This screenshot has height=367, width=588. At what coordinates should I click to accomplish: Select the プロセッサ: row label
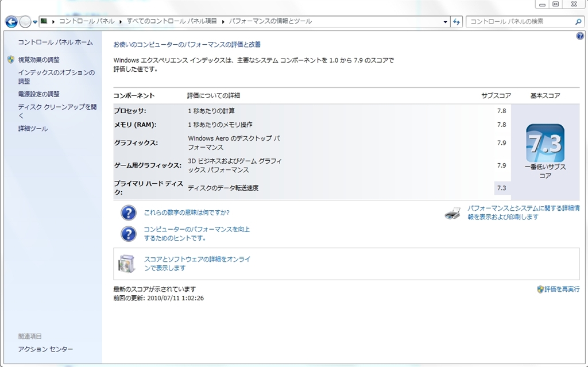(130, 111)
